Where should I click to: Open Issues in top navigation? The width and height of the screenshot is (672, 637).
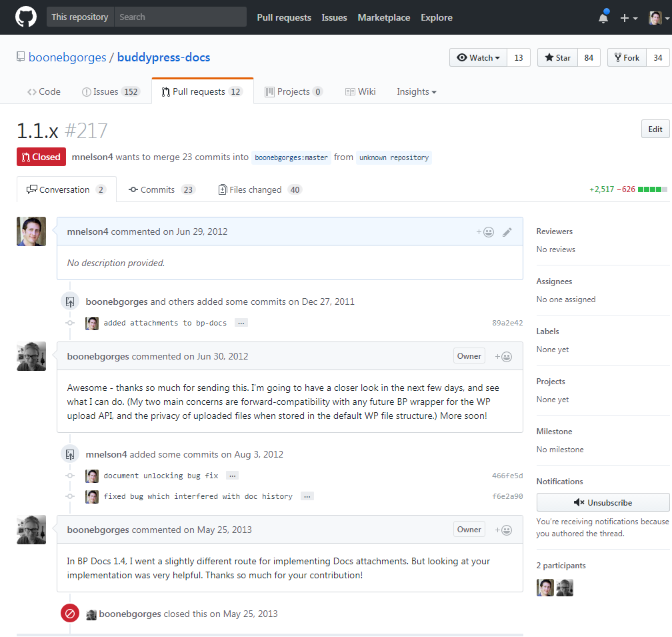click(334, 17)
